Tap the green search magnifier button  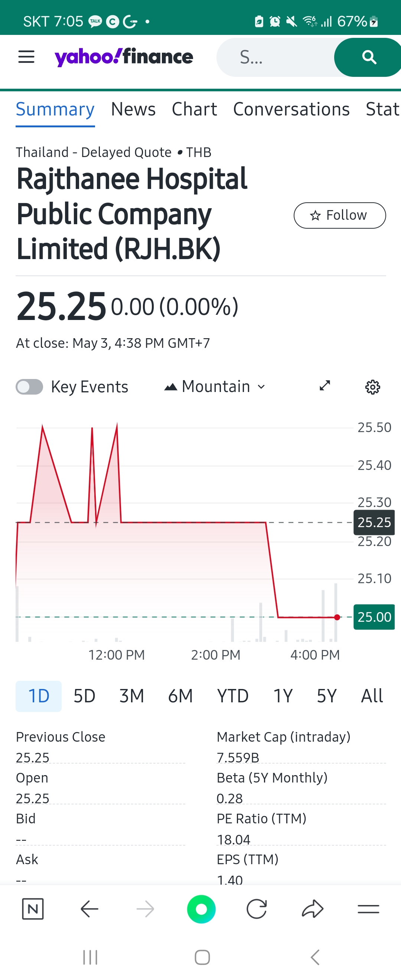point(368,58)
